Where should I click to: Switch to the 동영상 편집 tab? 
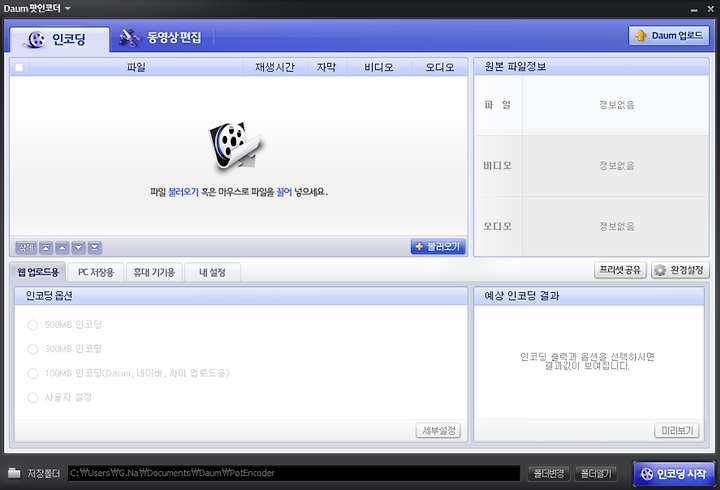pos(161,38)
